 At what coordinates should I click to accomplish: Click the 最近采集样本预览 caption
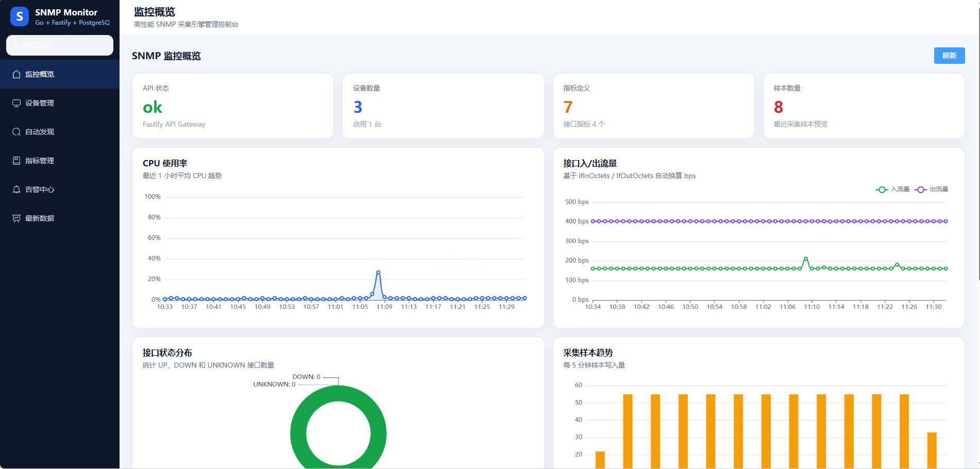[x=801, y=124]
